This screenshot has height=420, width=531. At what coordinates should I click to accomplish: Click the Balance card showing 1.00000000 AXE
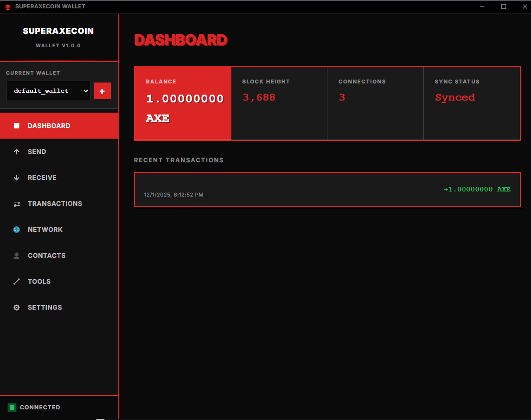point(183,103)
